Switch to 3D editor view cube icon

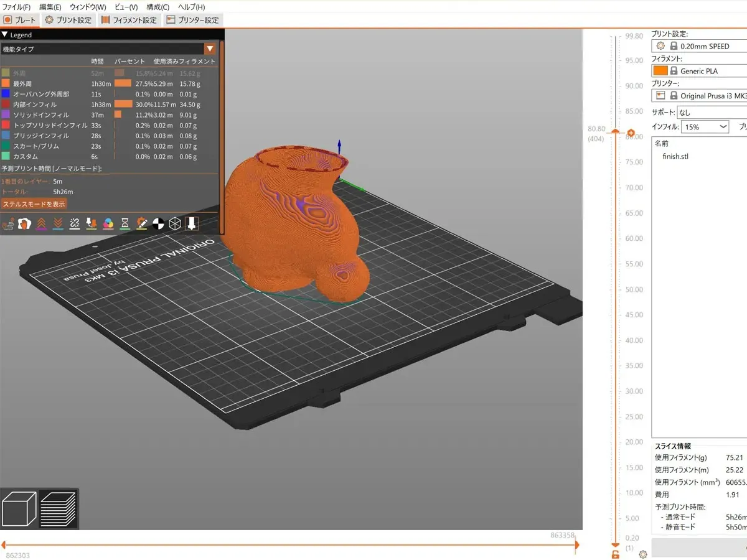19,508
